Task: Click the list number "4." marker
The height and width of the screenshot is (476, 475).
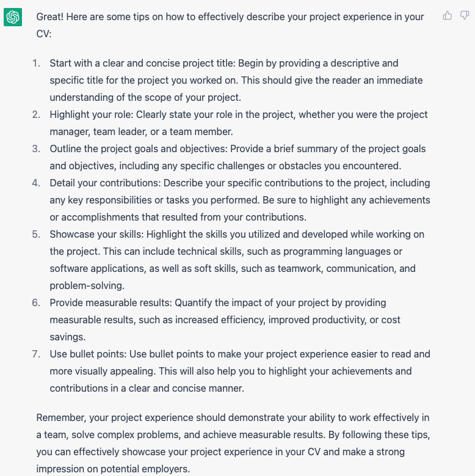Action: tap(36, 183)
